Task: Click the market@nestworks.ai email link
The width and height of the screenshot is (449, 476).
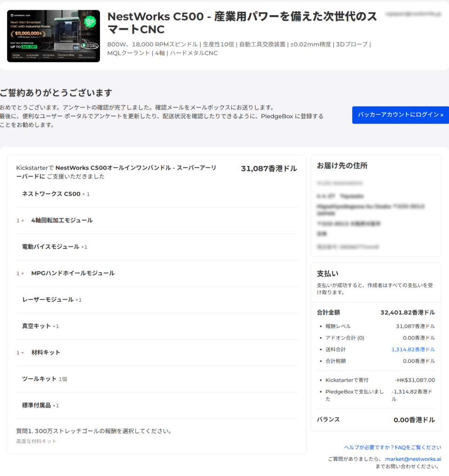Action: pyautogui.click(x=413, y=459)
